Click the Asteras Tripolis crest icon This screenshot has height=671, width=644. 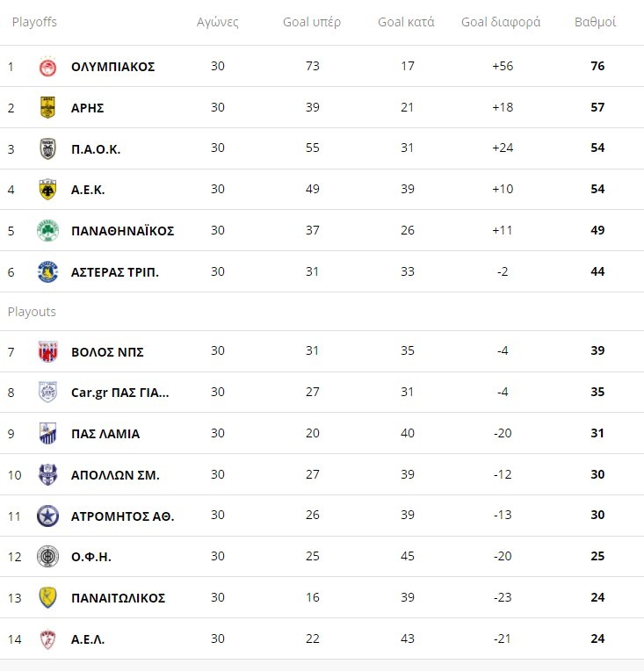pyautogui.click(x=47, y=272)
